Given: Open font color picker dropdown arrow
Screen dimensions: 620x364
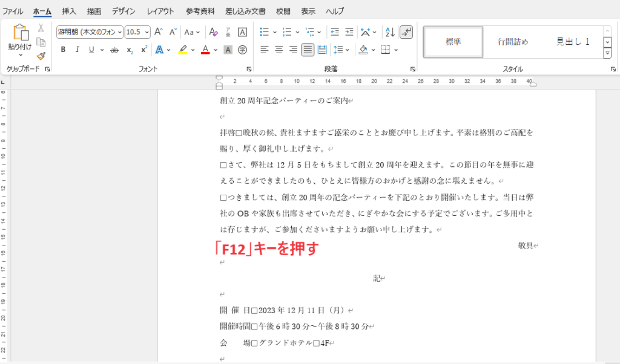Looking at the screenshot, I should 216,50.
